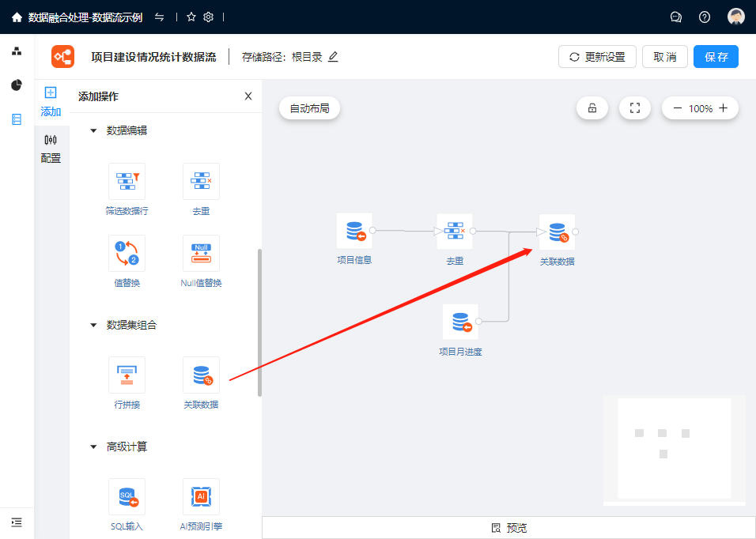The width and height of the screenshot is (756, 539).
Task: Select the SQL输入 operation icon
Action: tap(127, 497)
